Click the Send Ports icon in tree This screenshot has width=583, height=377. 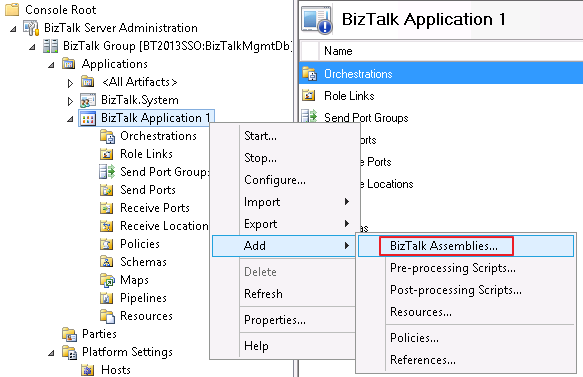pyautogui.click(x=107, y=190)
